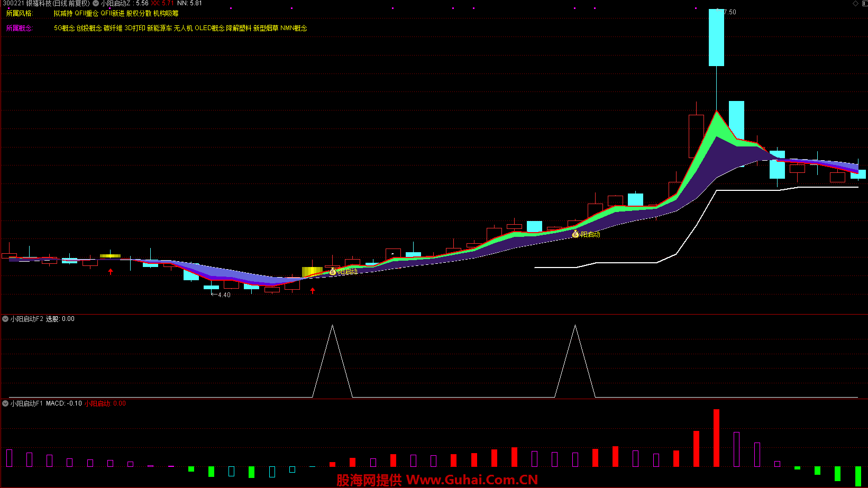Click the MACD: -0.10 value
This screenshot has width=868, height=488.
63,403
